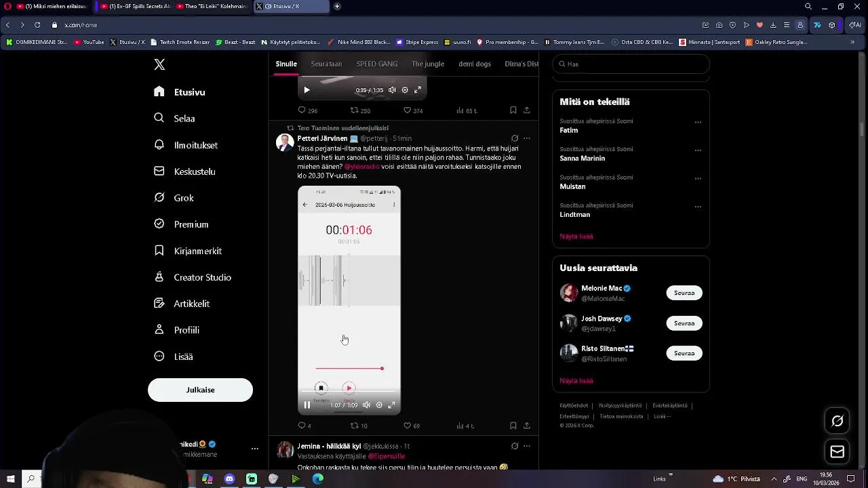The image size is (868, 488).
Task: Open Kirjanmerkit bookmarks
Action: click(x=188, y=251)
